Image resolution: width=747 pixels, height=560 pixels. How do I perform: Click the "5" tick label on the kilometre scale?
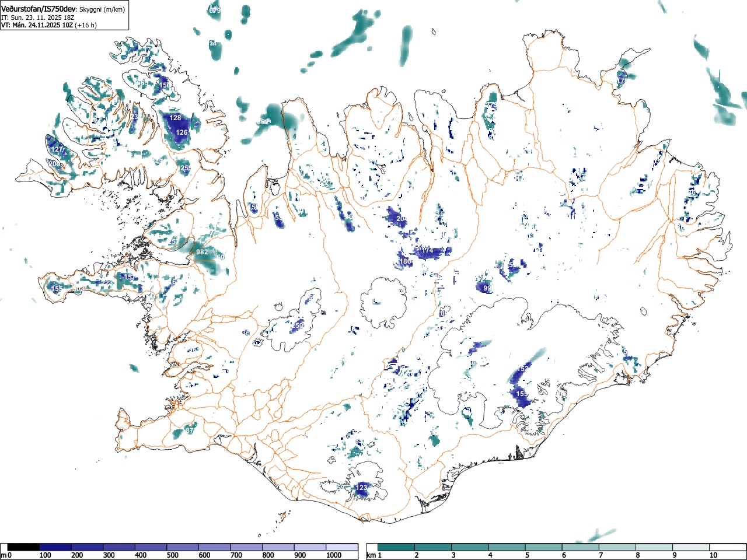[x=527, y=555]
